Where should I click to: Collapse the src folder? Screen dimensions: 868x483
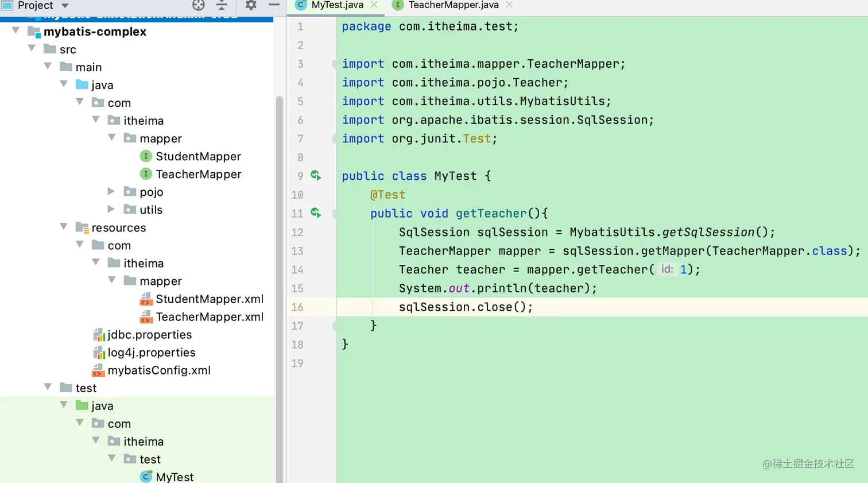point(32,49)
